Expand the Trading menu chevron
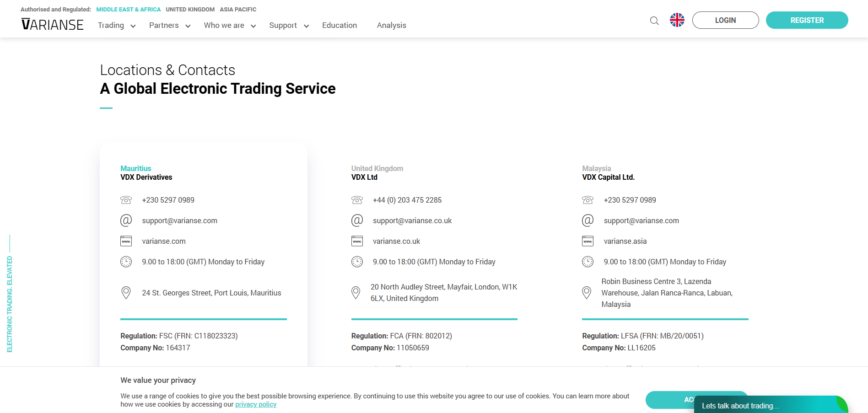 (x=133, y=26)
